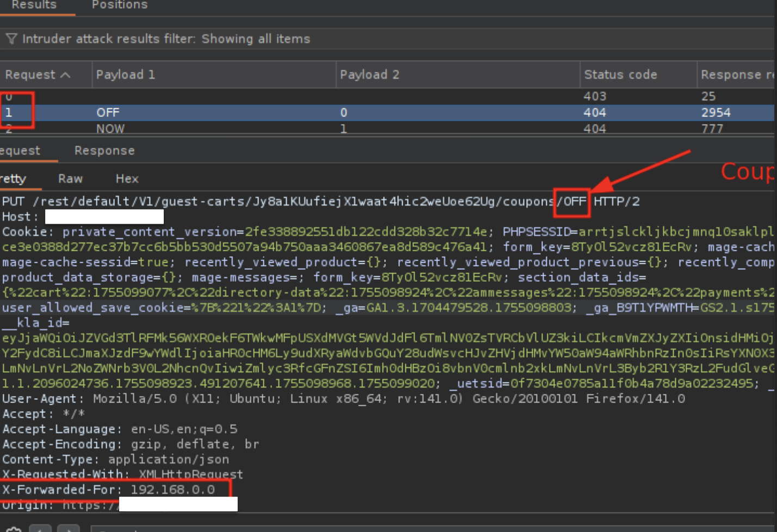This screenshot has width=777, height=532.
Task: Sort by Payload 2 column header
Action: [369, 75]
